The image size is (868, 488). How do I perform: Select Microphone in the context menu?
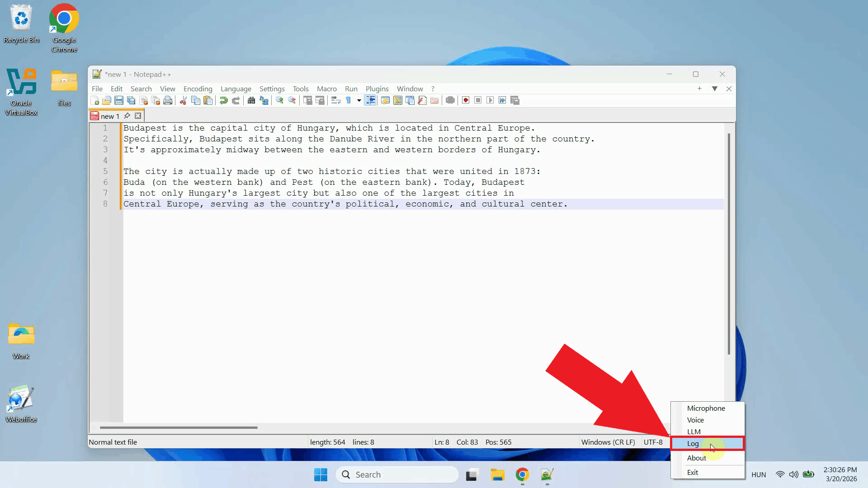point(705,408)
